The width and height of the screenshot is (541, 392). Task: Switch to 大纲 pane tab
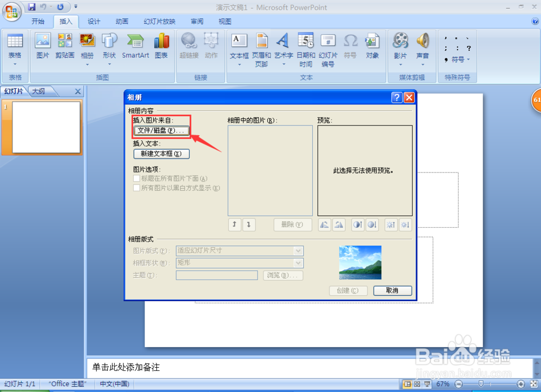38,91
